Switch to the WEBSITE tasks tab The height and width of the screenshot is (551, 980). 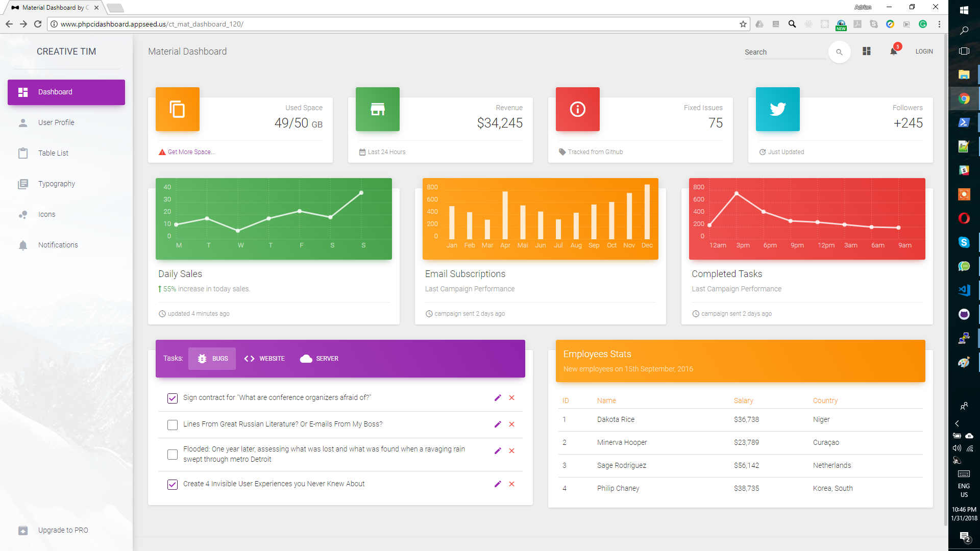pos(264,358)
